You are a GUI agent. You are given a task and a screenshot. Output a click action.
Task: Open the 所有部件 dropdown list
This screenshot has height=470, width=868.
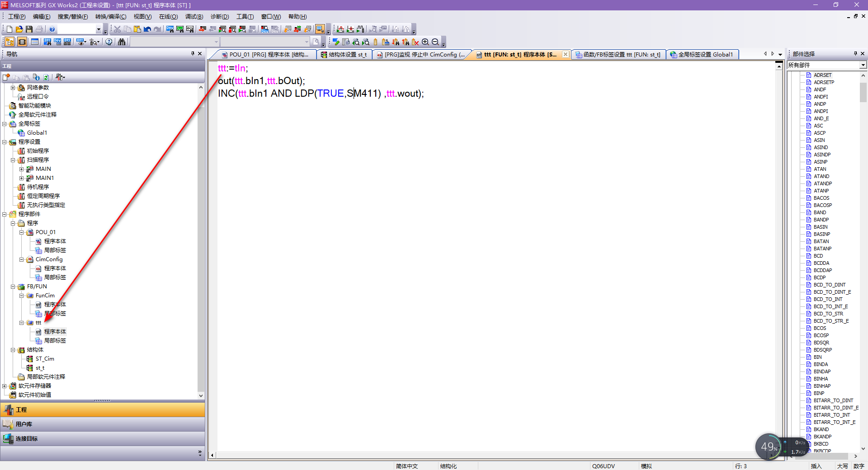coord(863,66)
